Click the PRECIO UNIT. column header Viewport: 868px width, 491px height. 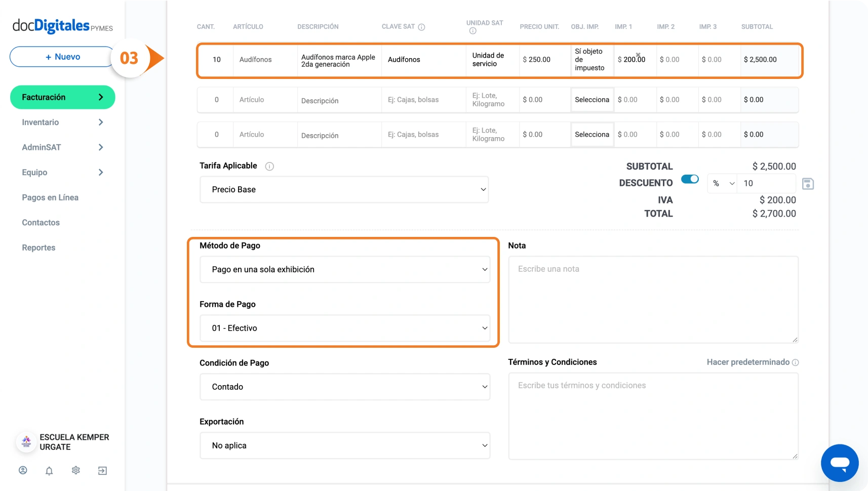click(x=539, y=27)
